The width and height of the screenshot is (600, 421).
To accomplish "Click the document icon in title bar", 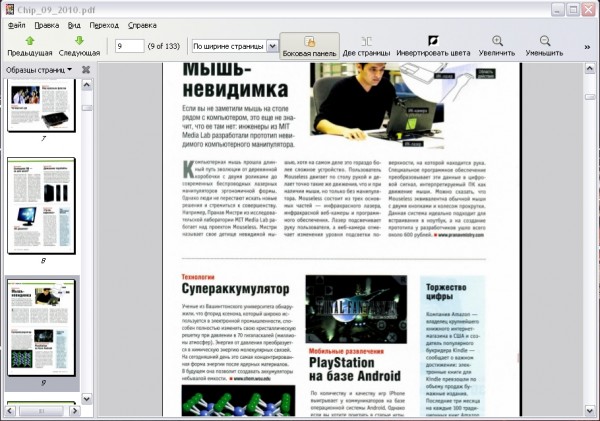I will [10, 9].
